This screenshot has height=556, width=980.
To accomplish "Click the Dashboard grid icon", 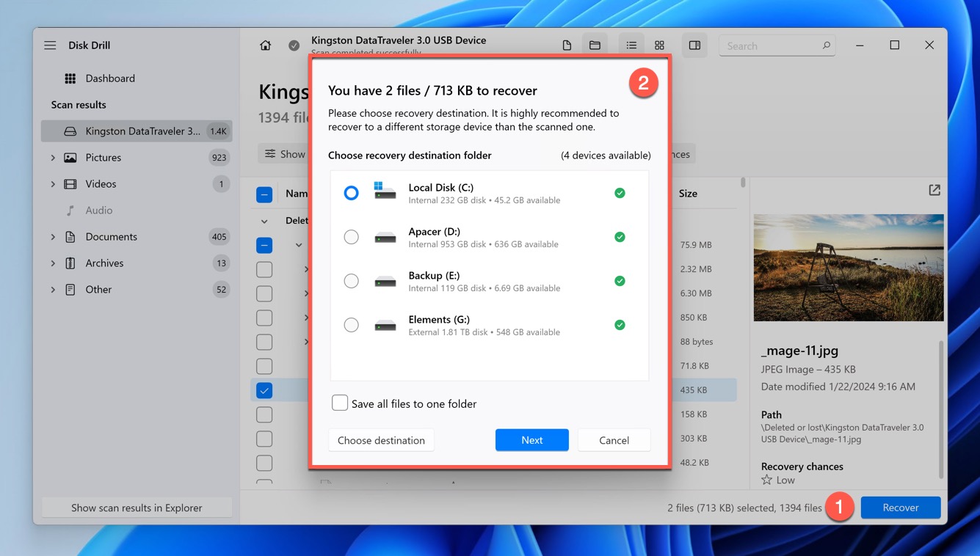I will click(x=70, y=78).
